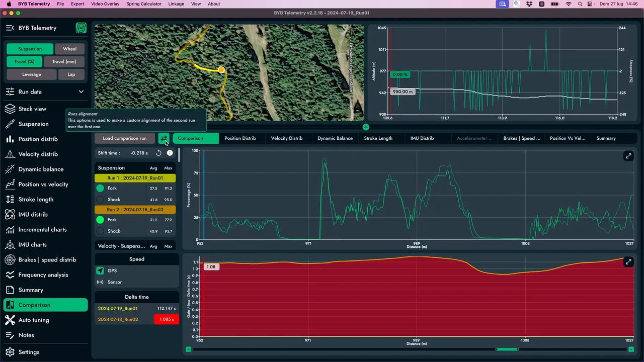Expand the delta time chart fullscreen
The image size is (644, 362).
tap(628, 262)
